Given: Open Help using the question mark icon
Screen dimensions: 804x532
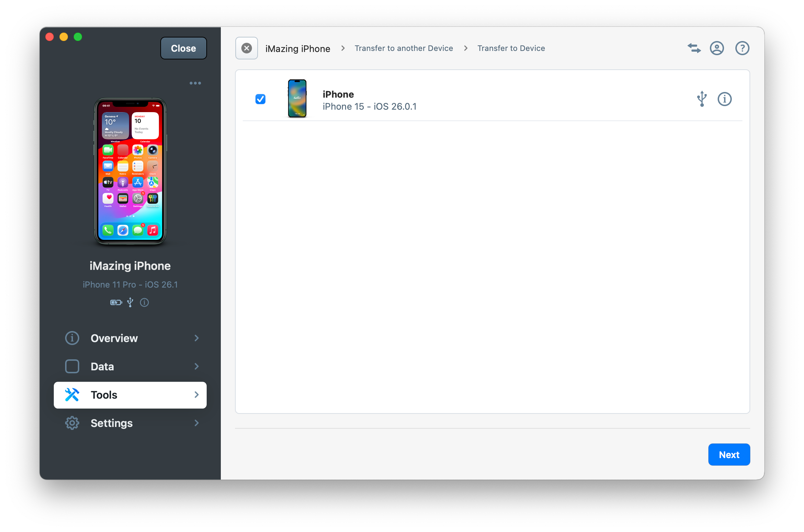Looking at the screenshot, I should pyautogui.click(x=742, y=48).
